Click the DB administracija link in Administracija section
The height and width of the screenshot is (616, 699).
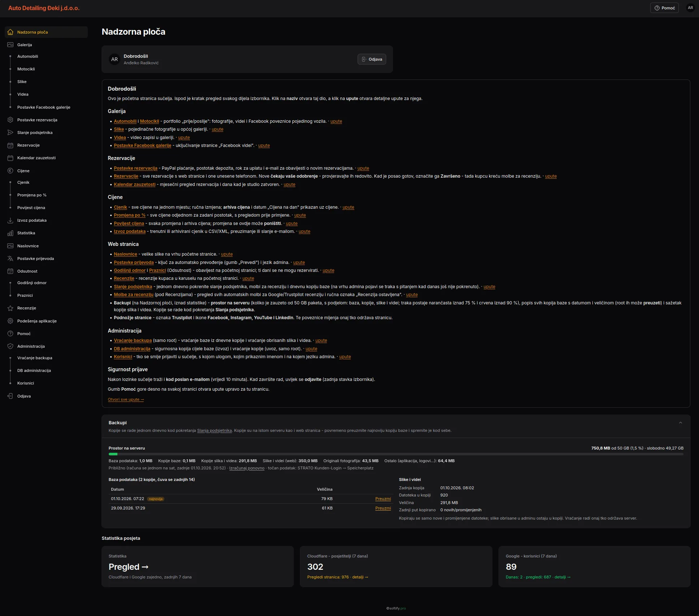tap(132, 349)
